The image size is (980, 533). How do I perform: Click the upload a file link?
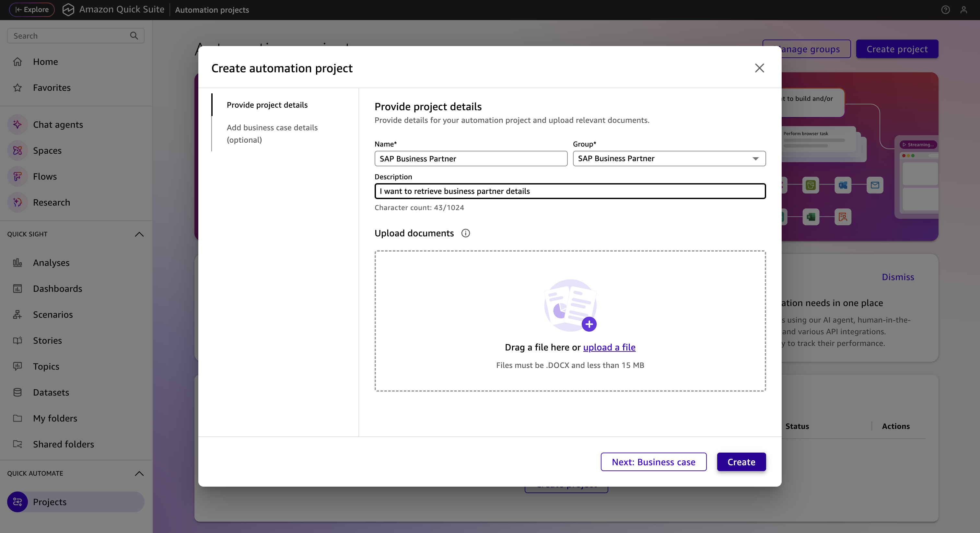609,347
